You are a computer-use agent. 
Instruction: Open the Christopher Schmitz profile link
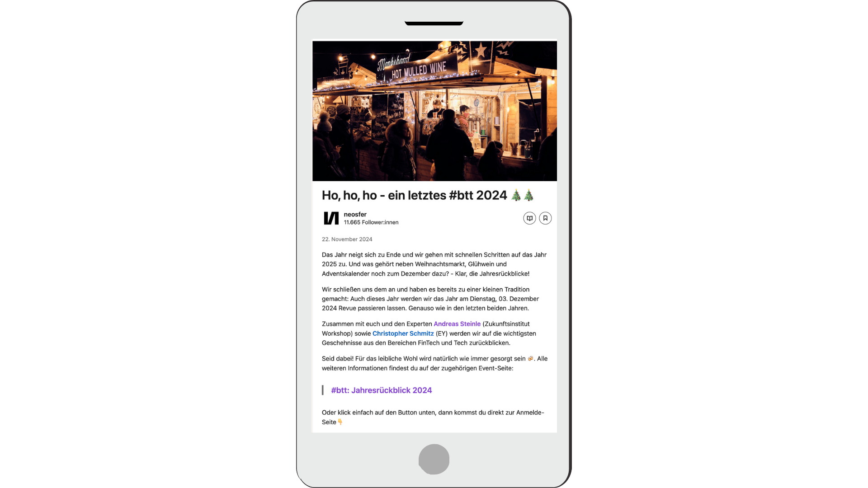[x=403, y=333]
